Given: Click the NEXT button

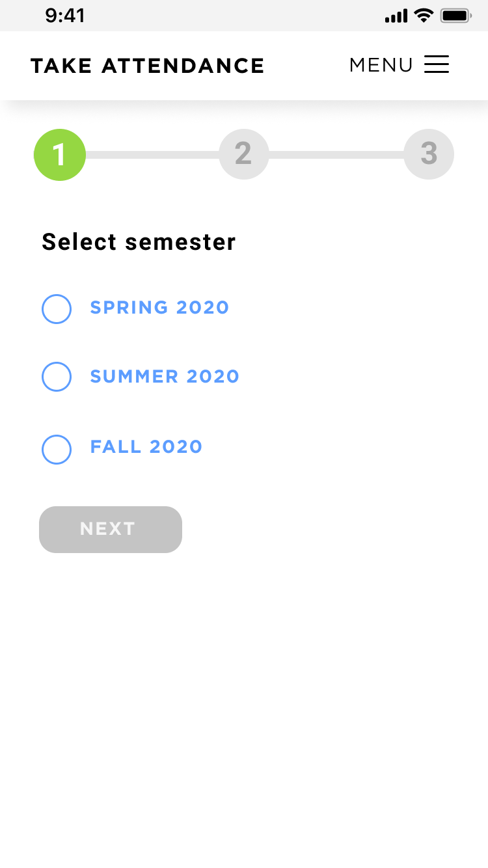Looking at the screenshot, I should tap(111, 530).
